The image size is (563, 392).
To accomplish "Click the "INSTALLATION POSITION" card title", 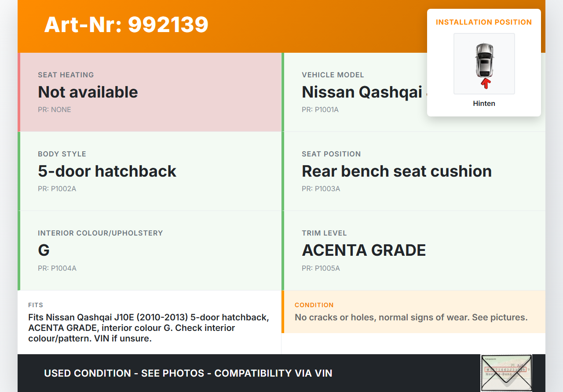I will pos(484,22).
